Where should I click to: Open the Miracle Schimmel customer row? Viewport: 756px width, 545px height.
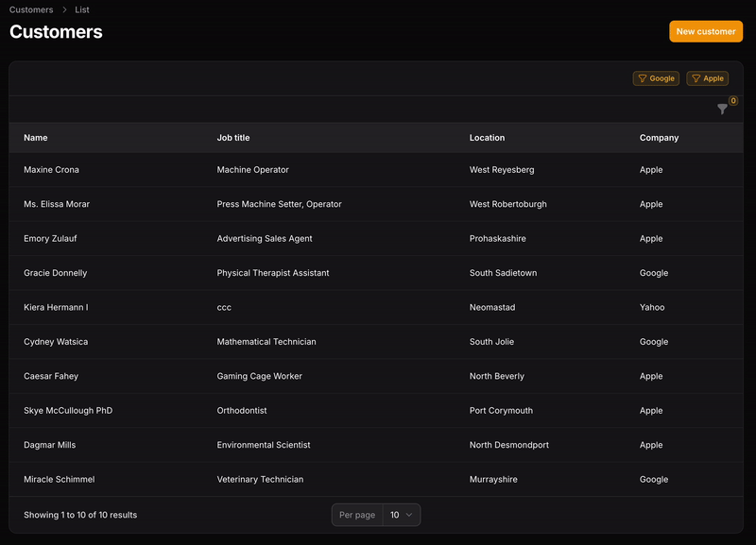59,480
